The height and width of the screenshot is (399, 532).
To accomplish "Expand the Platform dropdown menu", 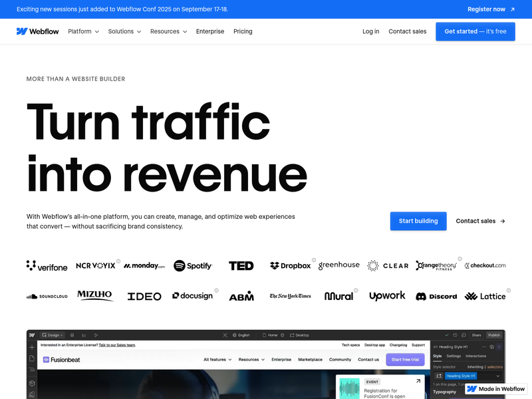I will [x=84, y=31].
